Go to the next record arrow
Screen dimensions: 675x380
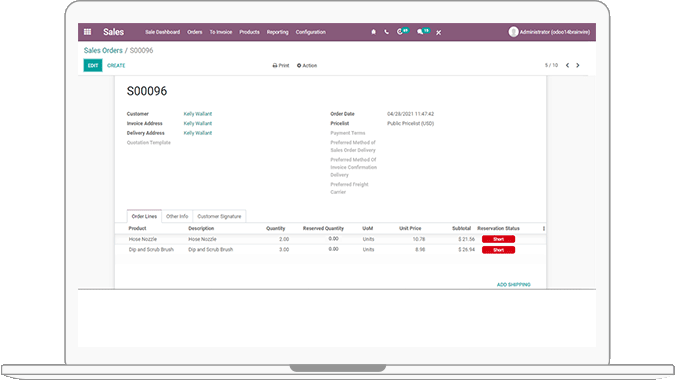578,65
